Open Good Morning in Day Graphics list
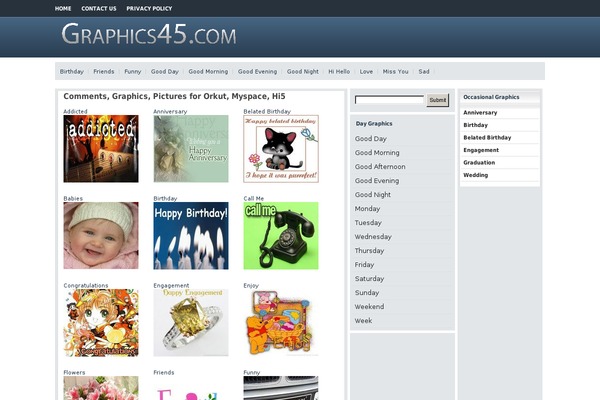The width and height of the screenshot is (600, 400). point(377,153)
